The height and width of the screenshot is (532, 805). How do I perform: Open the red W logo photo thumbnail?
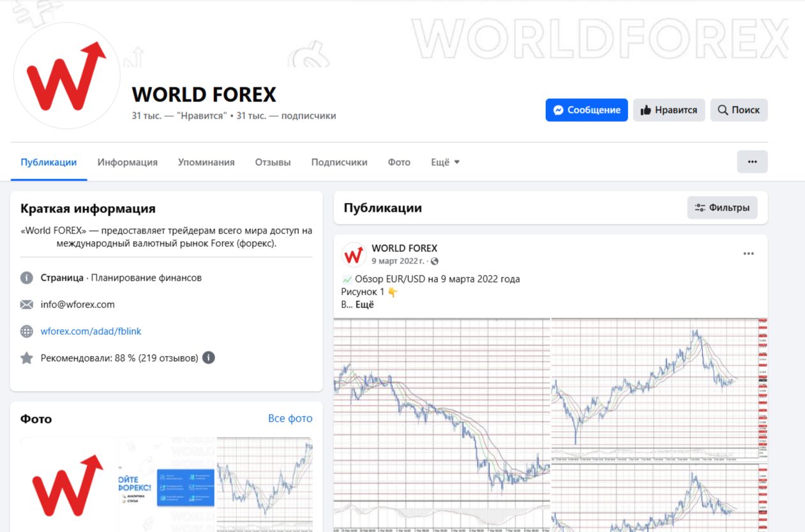[x=68, y=484]
